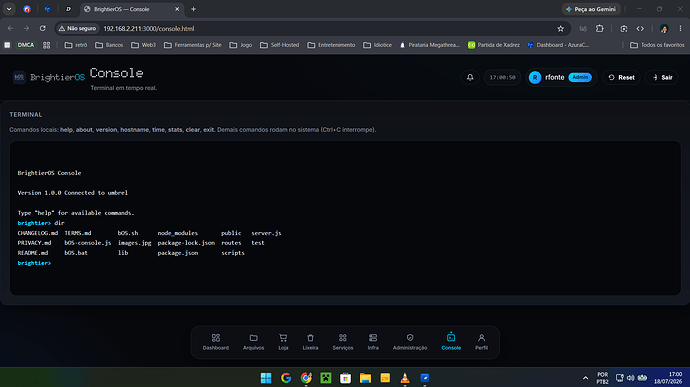This screenshot has width=690, height=387.
Task: Click the Reset button
Action: (x=621, y=77)
